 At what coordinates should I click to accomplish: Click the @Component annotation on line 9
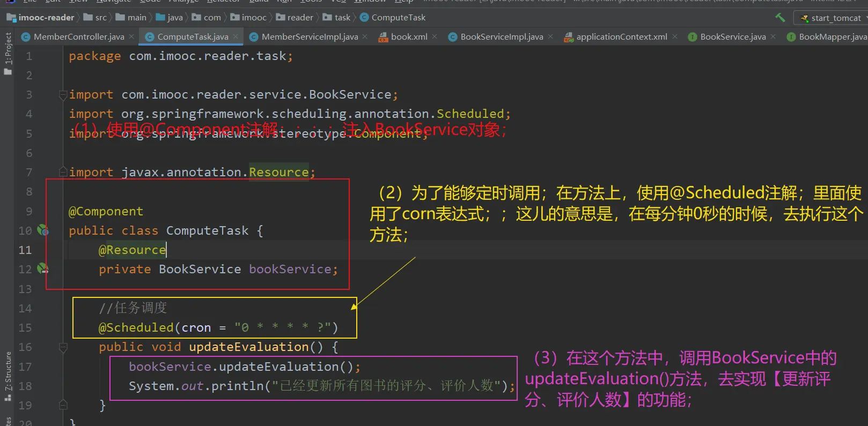(x=106, y=211)
